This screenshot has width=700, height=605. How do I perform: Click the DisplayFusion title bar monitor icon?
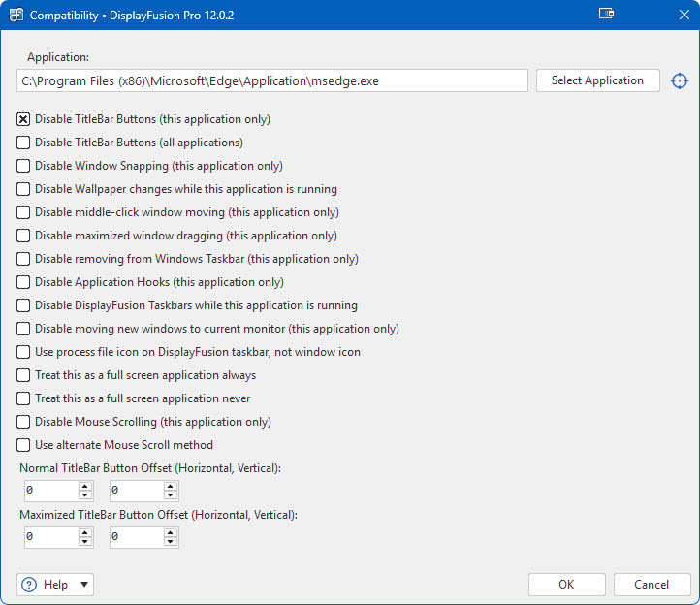[606, 15]
